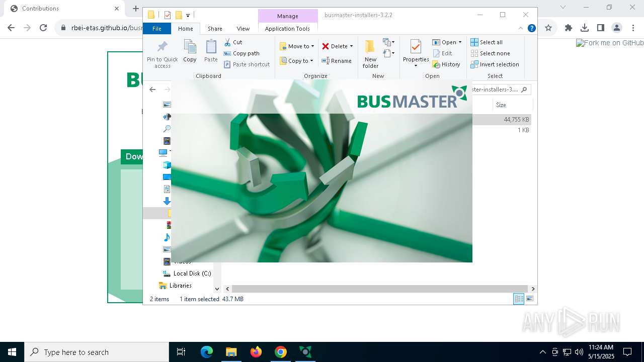
Task: Open Microsoft Edge from the taskbar
Action: click(207, 352)
